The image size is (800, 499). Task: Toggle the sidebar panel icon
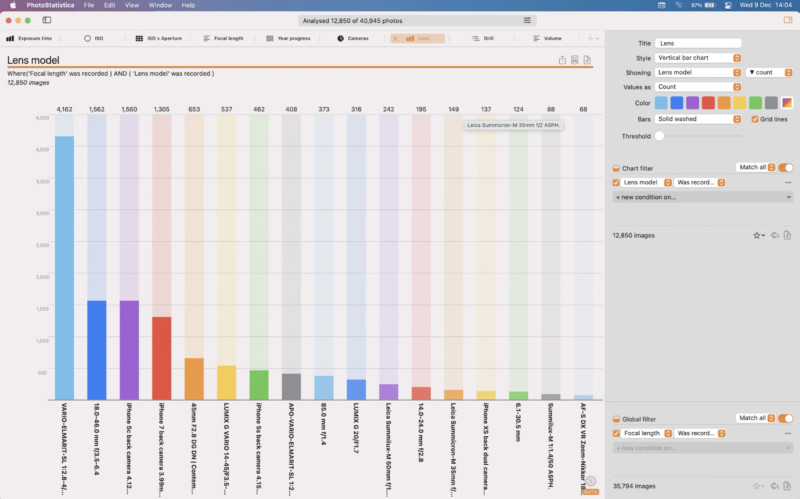(46, 20)
